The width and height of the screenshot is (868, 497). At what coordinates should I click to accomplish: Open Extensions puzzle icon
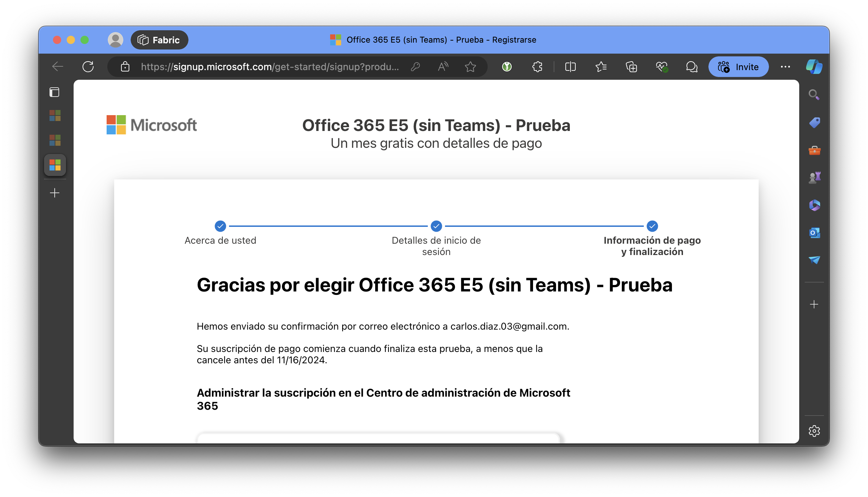click(537, 67)
